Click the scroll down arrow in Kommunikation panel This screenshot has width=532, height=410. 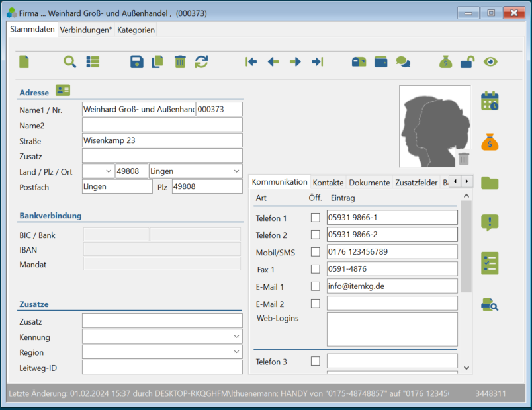pyautogui.click(x=466, y=368)
